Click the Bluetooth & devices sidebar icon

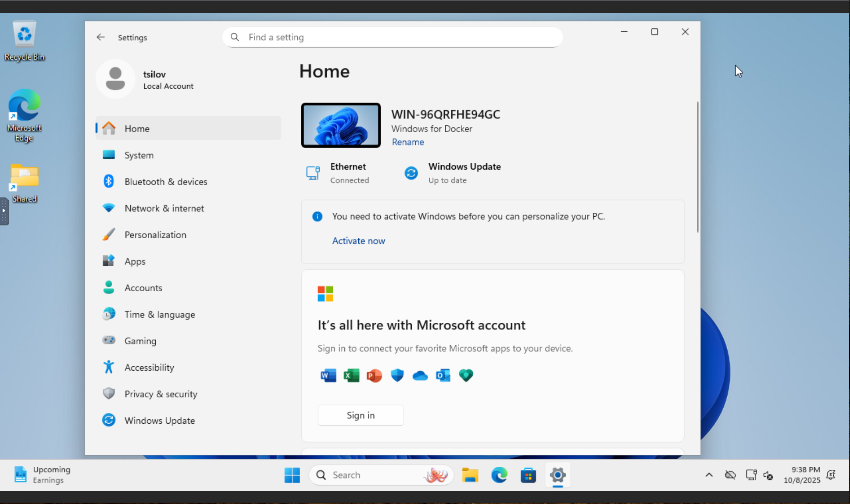pos(108,181)
